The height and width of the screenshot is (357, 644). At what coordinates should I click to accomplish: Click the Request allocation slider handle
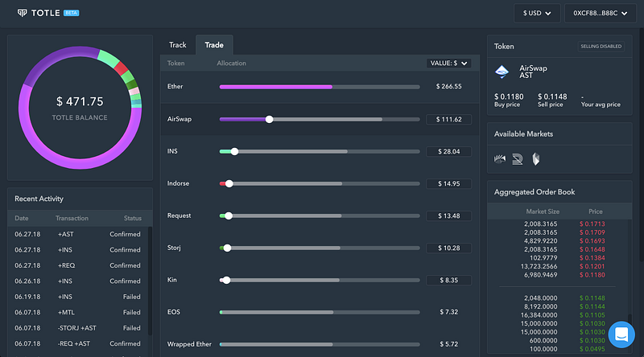[x=229, y=215]
